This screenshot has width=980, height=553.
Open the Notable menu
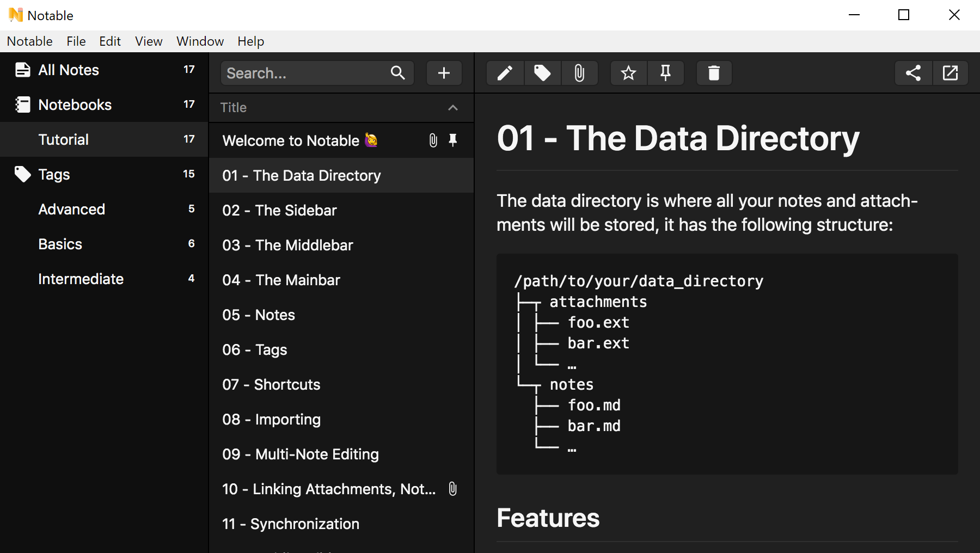click(30, 41)
